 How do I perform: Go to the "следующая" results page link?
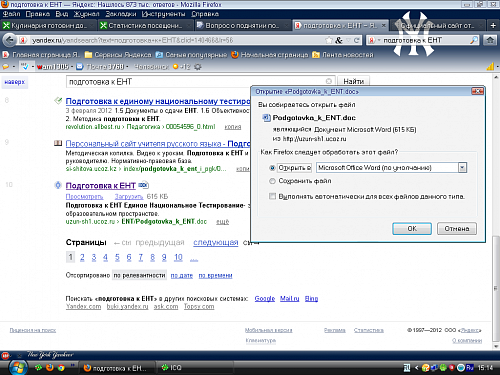[216, 242]
